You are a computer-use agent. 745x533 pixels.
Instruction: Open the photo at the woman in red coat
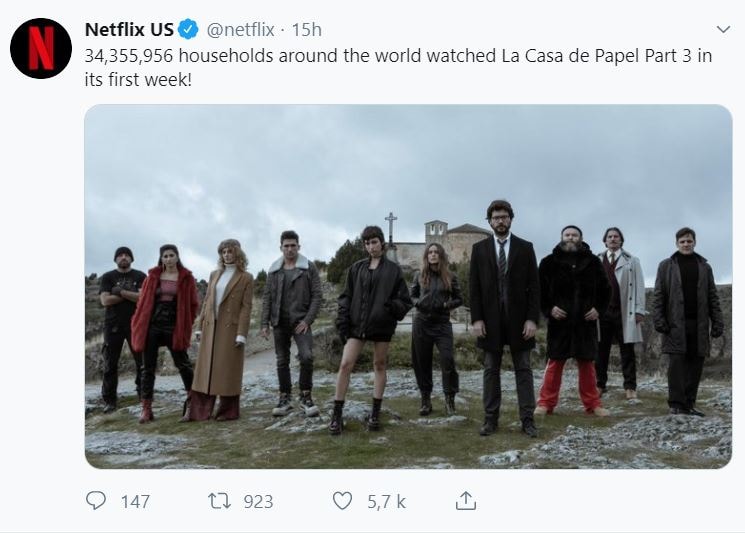(x=164, y=333)
